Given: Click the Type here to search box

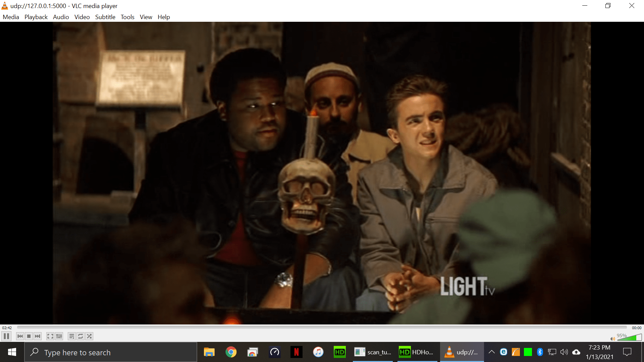Looking at the screenshot, I should click(111, 352).
